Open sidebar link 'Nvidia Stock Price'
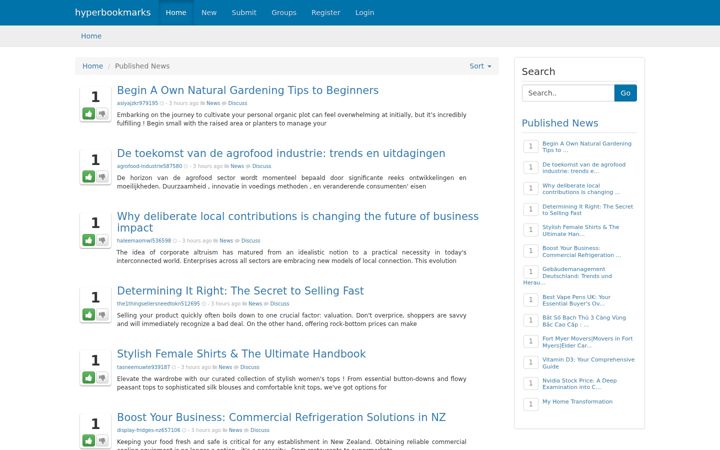This screenshot has width=720, height=450. [579, 384]
